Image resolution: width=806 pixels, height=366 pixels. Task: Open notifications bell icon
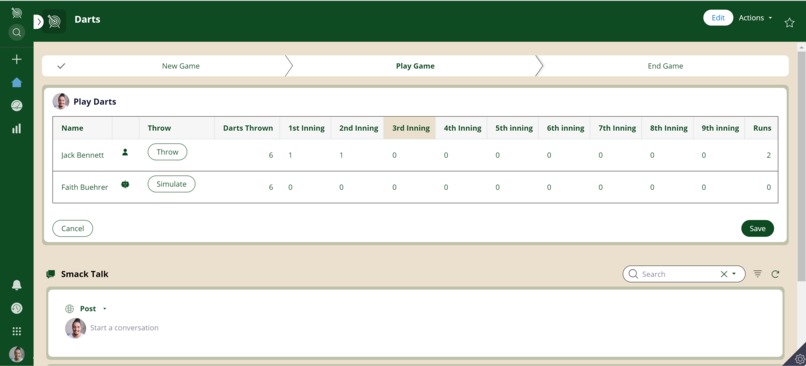(16, 285)
